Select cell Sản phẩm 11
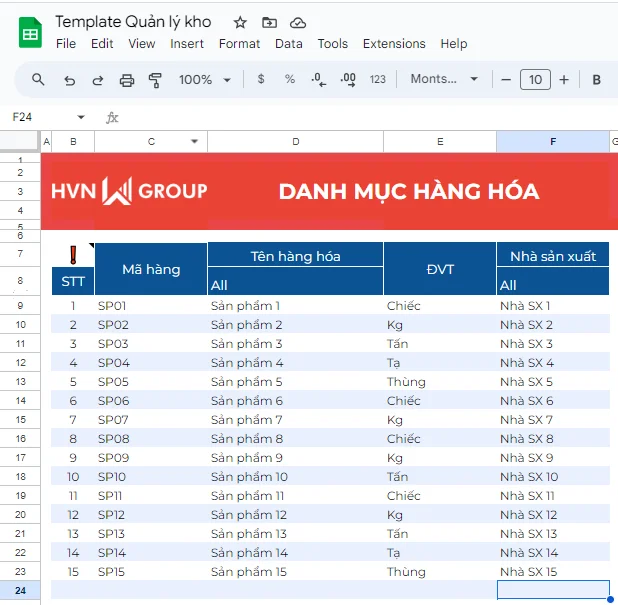 (x=295, y=496)
